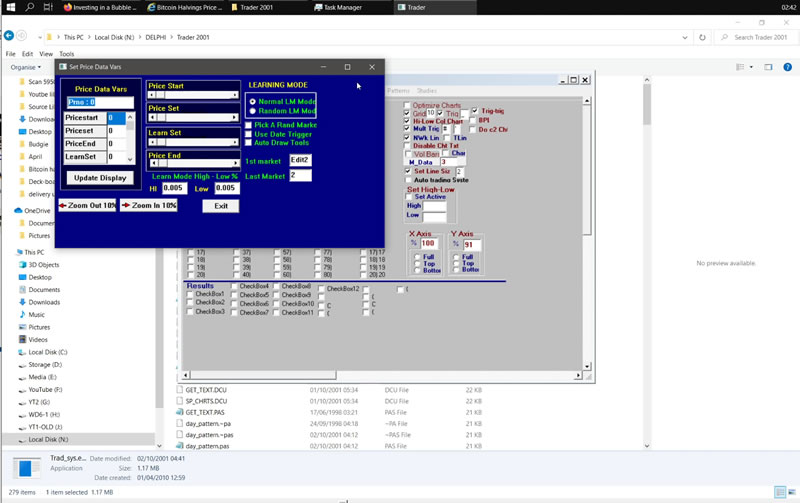Enable the Use Date Trigger checkbox
Viewport: 800px width, 503px height.
point(249,134)
